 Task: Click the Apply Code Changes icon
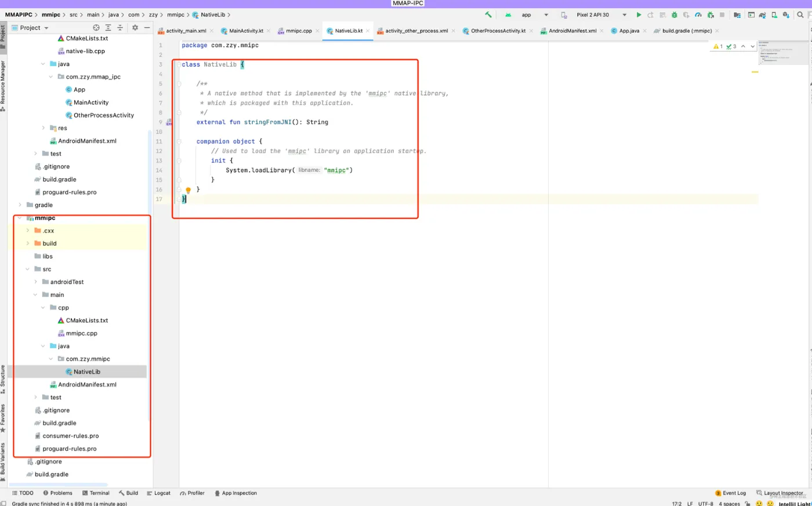[x=662, y=15]
